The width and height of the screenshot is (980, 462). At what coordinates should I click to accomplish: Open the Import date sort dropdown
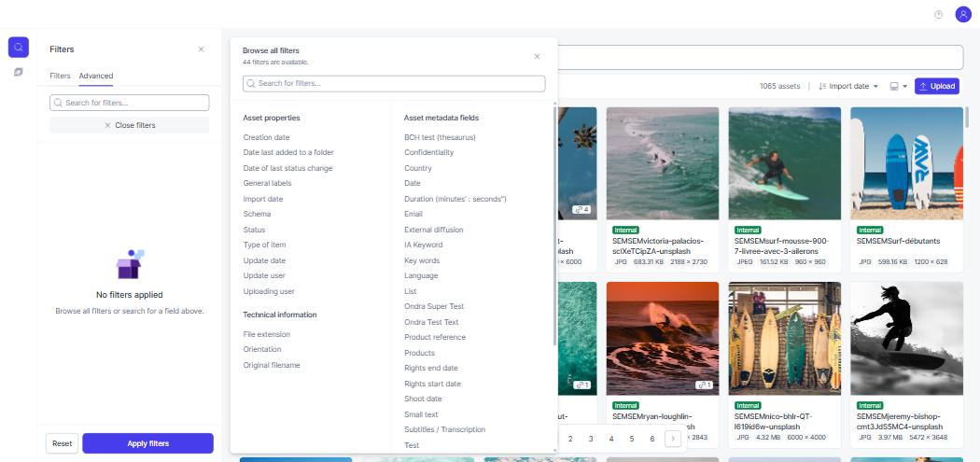pyautogui.click(x=848, y=86)
